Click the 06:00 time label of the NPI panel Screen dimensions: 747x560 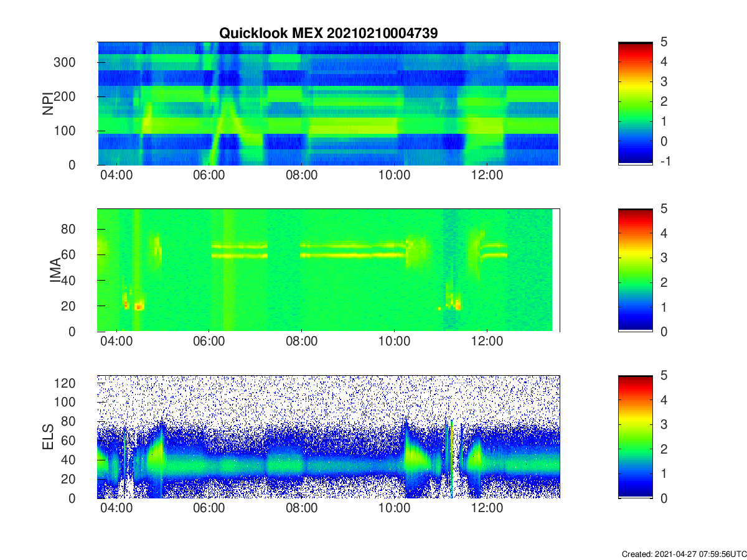[209, 175]
